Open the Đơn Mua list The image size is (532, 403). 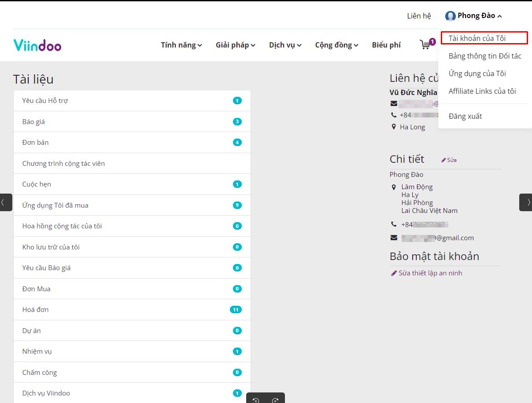click(x=132, y=289)
